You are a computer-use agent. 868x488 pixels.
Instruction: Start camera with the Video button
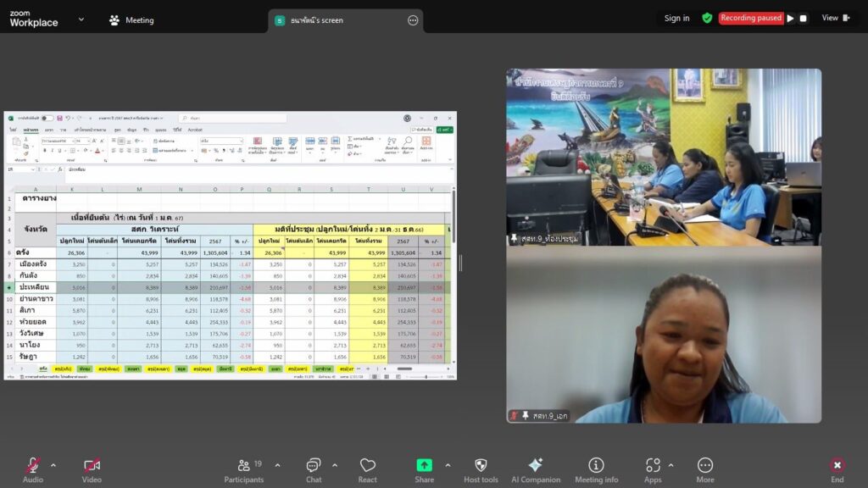(x=92, y=466)
